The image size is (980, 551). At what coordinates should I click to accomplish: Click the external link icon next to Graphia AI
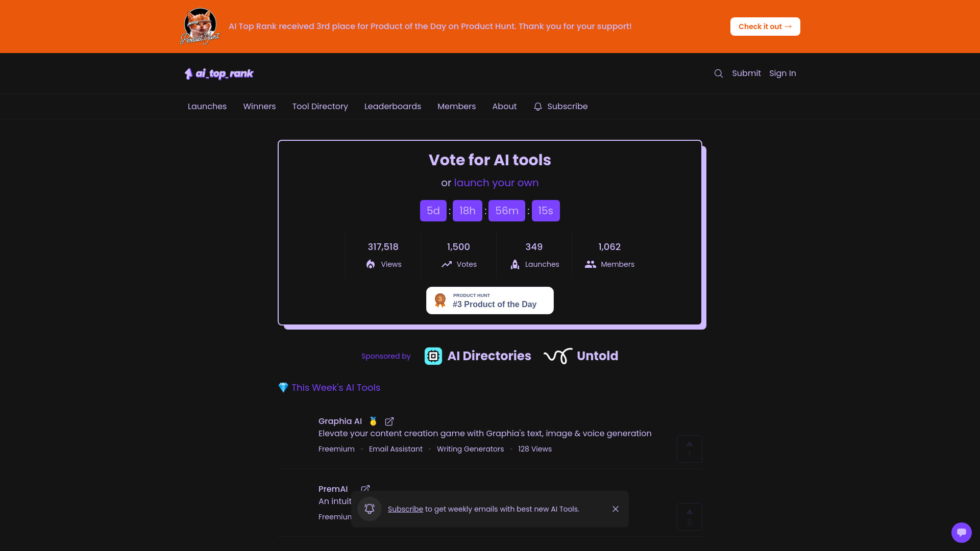(x=390, y=420)
